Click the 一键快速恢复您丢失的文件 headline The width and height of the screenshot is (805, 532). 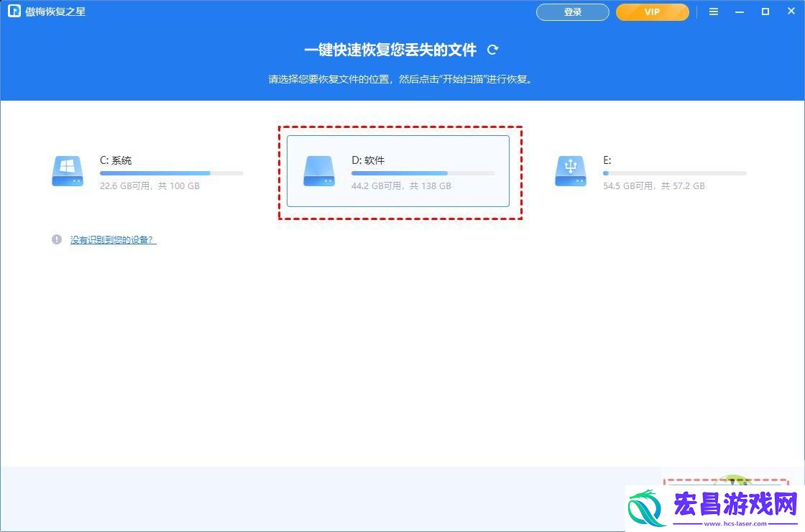pos(390,50)
